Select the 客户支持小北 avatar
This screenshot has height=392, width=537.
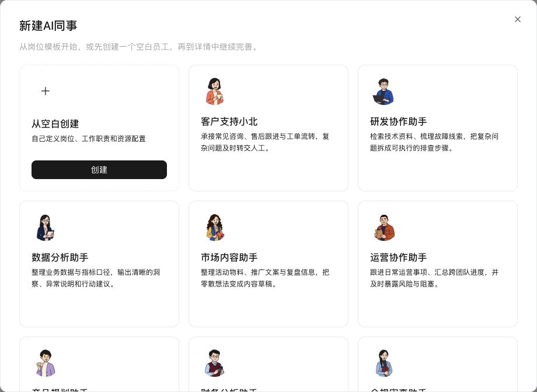(x=215, y=91)
